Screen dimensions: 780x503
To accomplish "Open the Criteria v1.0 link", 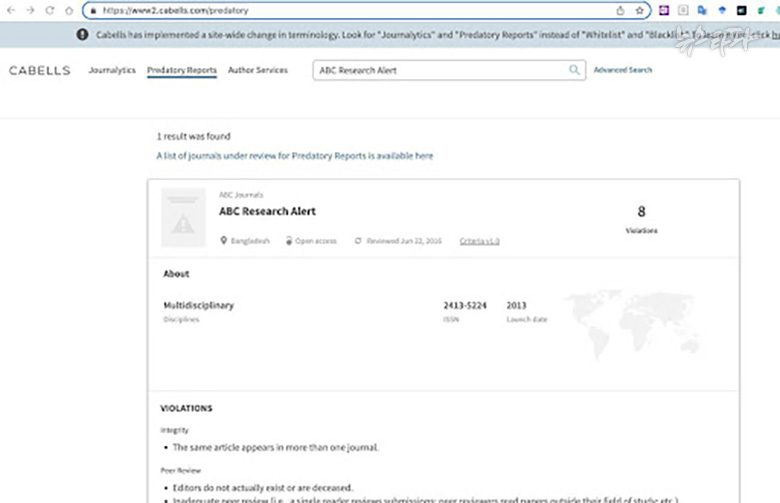I will pyautogui.click(x=480, y=241).
